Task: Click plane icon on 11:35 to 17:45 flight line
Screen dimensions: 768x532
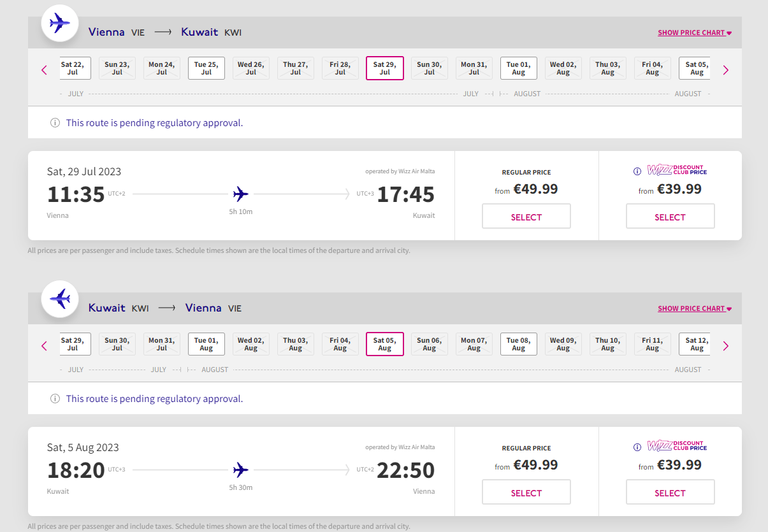Action: [241, 194]
